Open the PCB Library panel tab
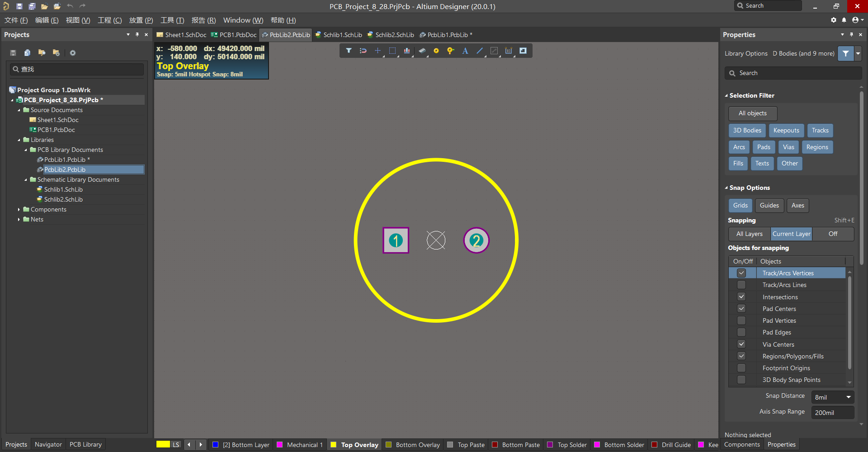 pos(85,444)
